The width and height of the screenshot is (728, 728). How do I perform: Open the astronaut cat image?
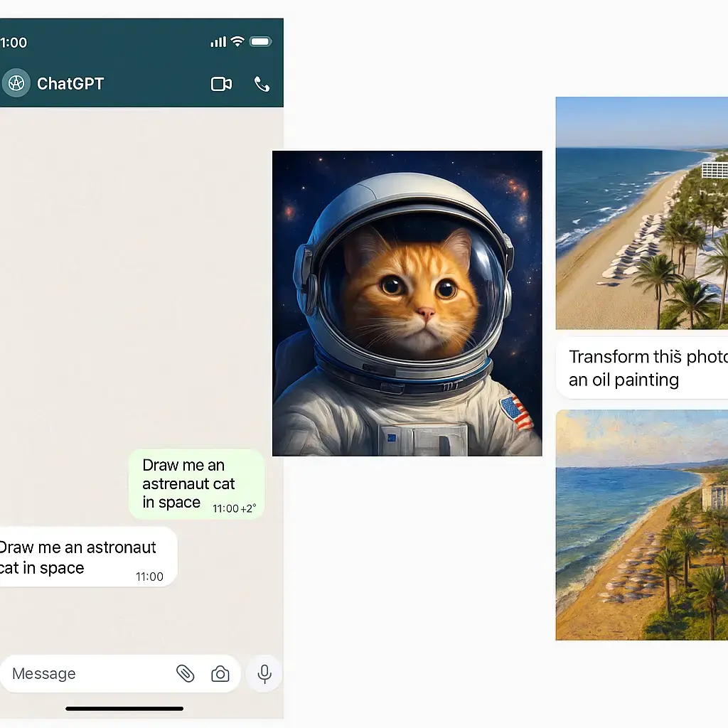407,303
